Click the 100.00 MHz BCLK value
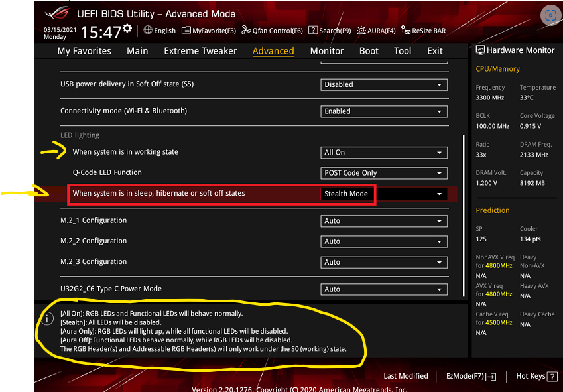The width and height of the screenshot is (563, 392). [x=492, y=127]
